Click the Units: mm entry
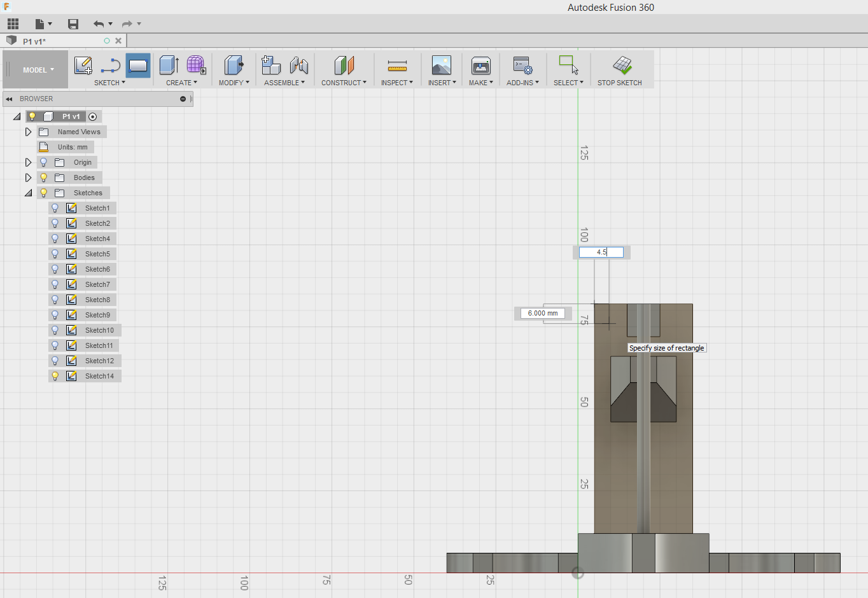Viewport: 868px width, 598px height. click(x=73, y=147)
